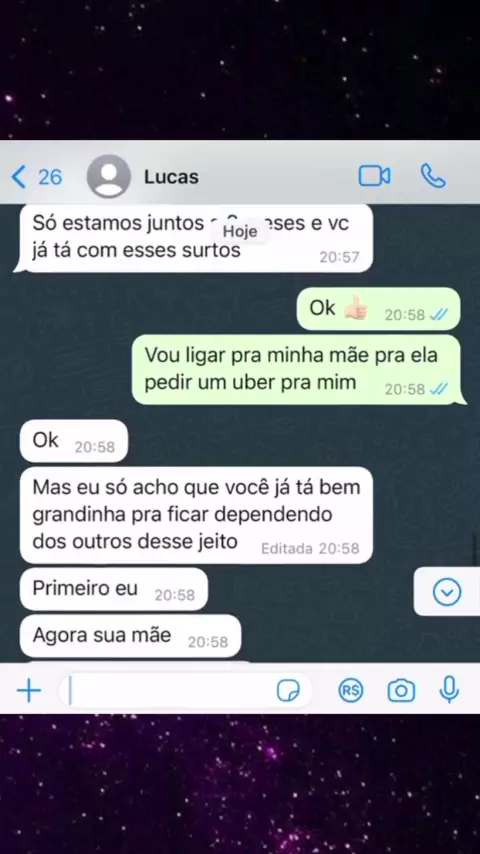Open the sticker picker in message field
Screen dimensions: 480x854
pos(288,691)
